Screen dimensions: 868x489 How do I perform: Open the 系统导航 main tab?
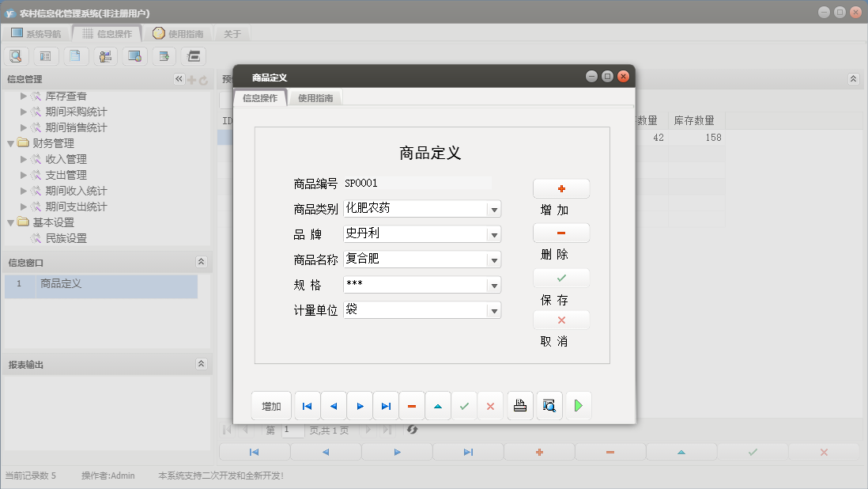[x=36, y=34]
